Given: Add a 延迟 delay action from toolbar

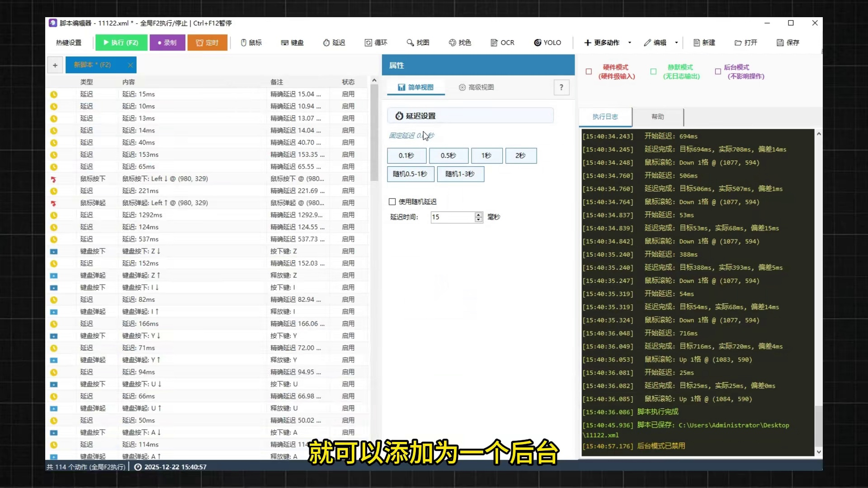Looking at the screenshot, I should [x=334, y=42].
